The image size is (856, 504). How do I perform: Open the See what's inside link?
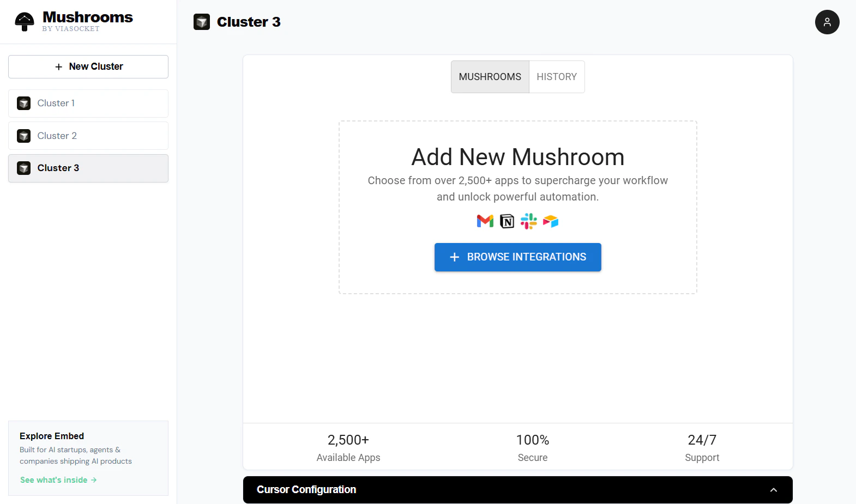coord(58,479)
